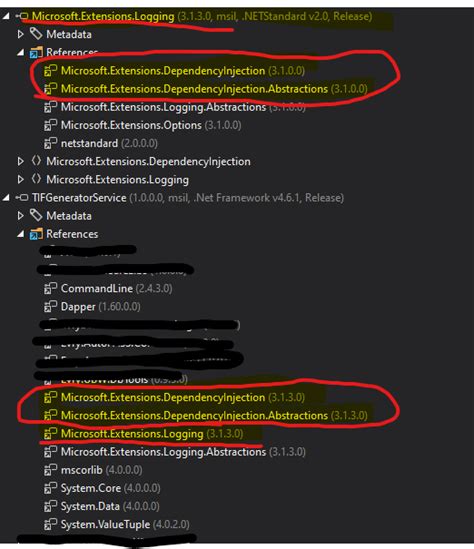
Task: Select Metadata label under TIFGeneratorService
Action: pyautogui.click(x=69, y=216)
